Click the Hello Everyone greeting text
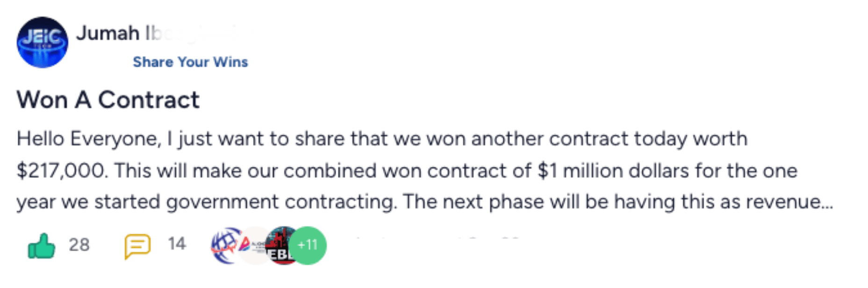This screenshot has width=868, height=288. point(89,139)
